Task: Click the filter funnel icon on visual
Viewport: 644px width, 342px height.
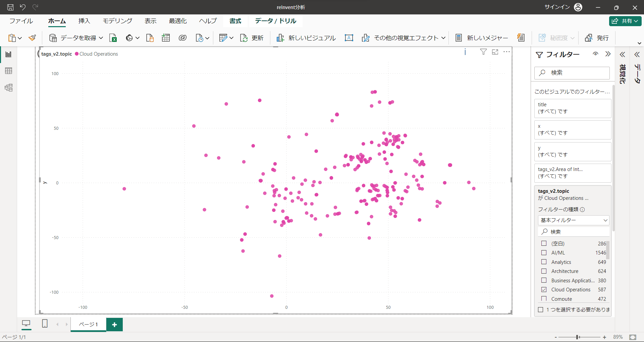Action: coord(483,52)
